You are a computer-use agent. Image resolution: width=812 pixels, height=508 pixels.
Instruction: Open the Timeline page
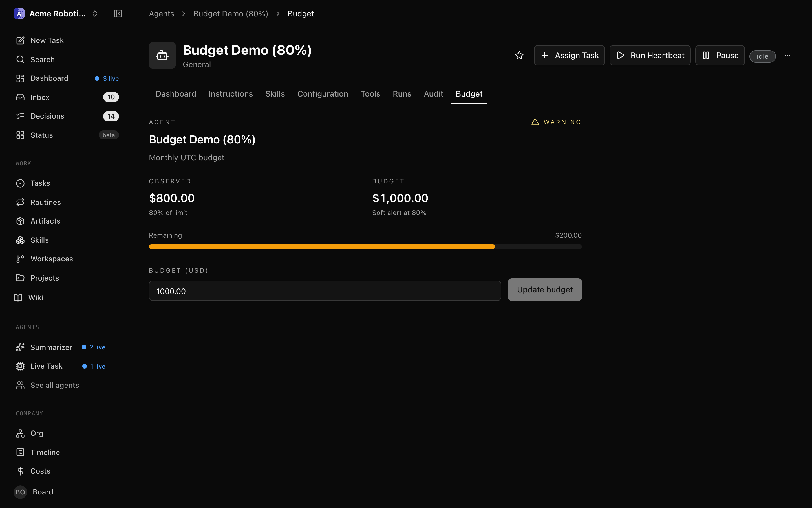67,452
